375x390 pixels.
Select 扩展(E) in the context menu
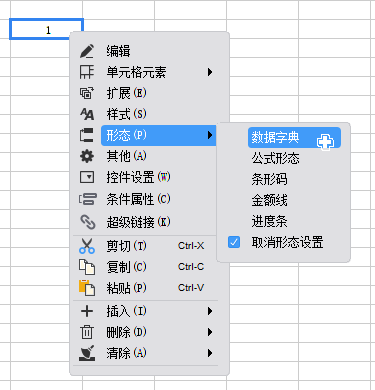pyautogui.click(x=126, y=93)
